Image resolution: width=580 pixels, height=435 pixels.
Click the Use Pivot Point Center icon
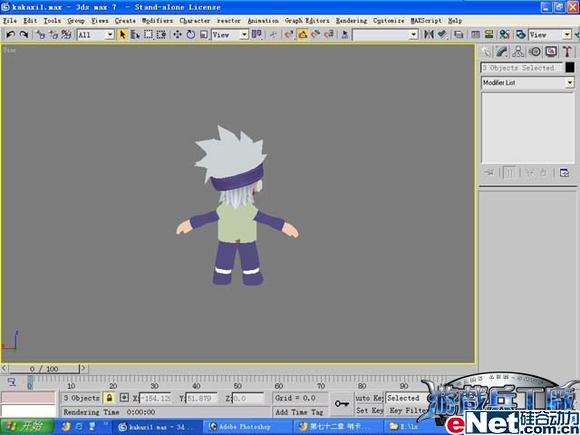(x=257, y=34)
